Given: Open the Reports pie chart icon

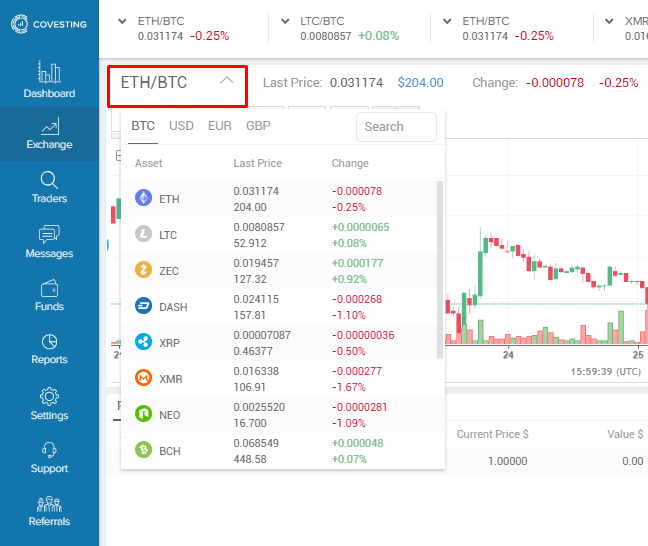Looking at the screenshot, I should click(49, 342).
